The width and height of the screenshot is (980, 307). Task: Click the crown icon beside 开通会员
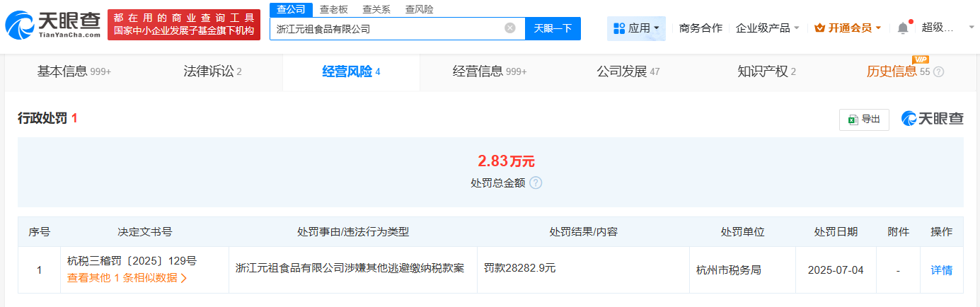819,28
